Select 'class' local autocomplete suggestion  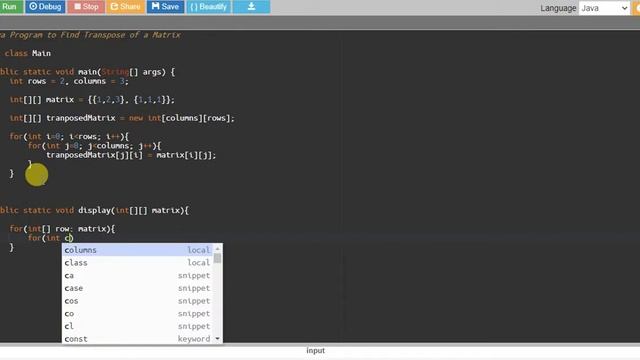pyautogui.click(x=137, y=262)
